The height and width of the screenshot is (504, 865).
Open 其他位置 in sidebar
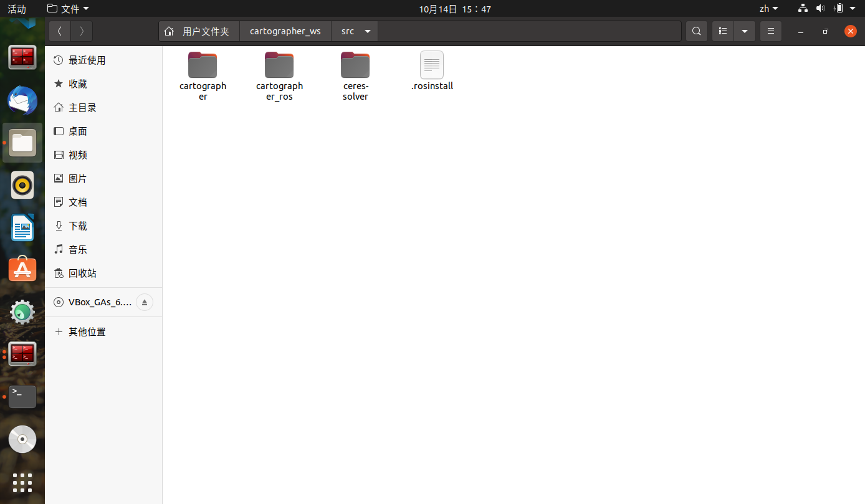pos(103,331)
